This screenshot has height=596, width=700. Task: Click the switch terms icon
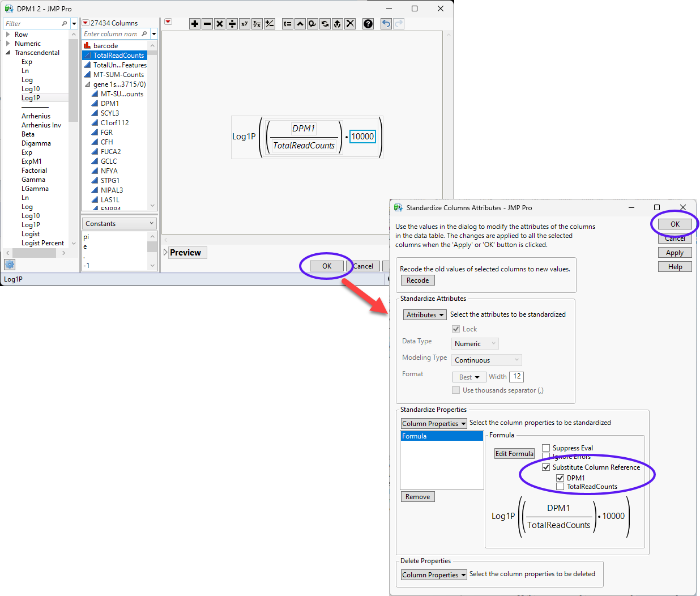click(x=325, y=24)
